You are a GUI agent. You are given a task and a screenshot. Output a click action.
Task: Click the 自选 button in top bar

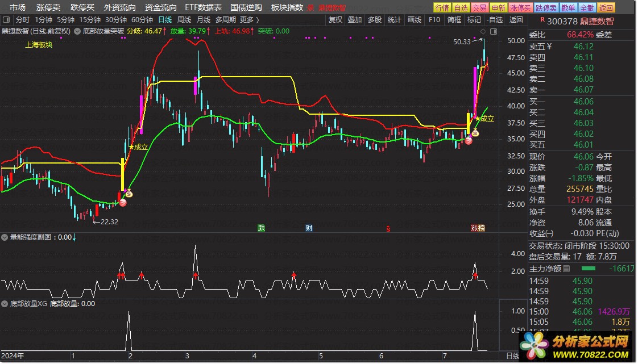(x=461, y=8)
